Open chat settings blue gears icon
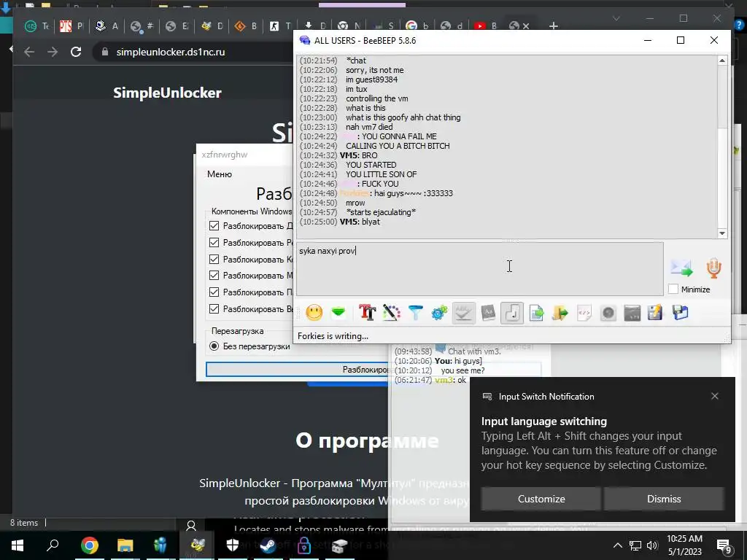Viewport: 747px width, 560px height. click(x=439, y=313)
